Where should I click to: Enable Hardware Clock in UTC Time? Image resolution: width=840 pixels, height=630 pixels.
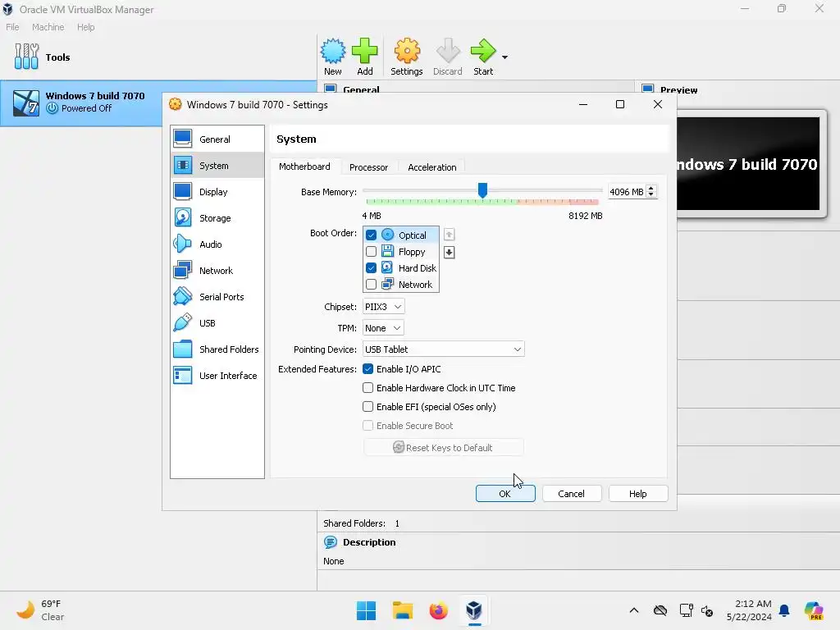368,388
